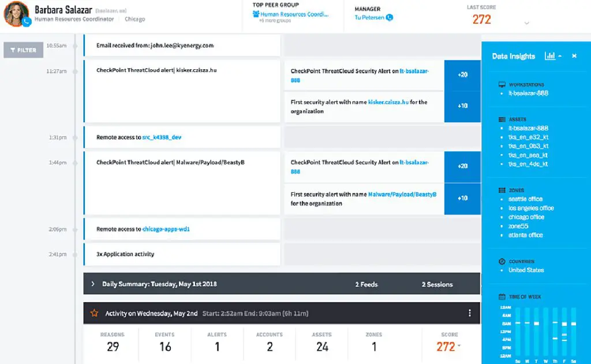Viewport: 591px width, 364px height.
Task: Click the phone badge on Barbara Salazar's avatar
Action: (x=26, y=22)
